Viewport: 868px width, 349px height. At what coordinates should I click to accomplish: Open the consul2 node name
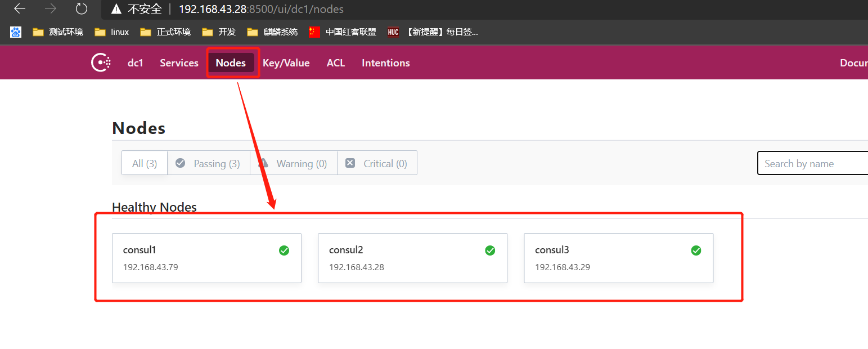[346, 250]
